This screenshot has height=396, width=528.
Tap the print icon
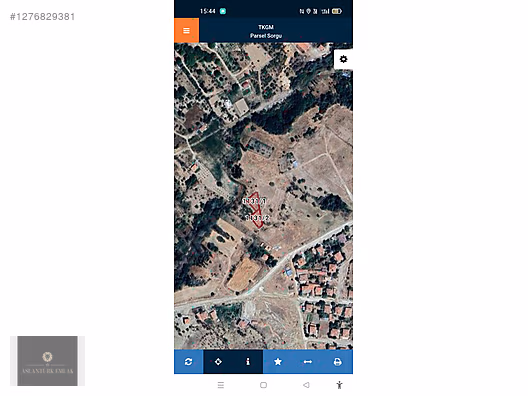click(337, 362)
